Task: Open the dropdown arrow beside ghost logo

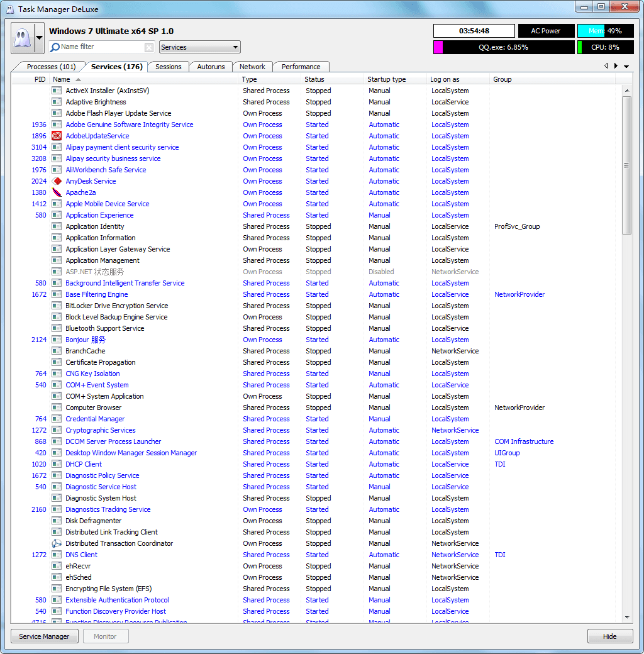Action: coord(39,38)
